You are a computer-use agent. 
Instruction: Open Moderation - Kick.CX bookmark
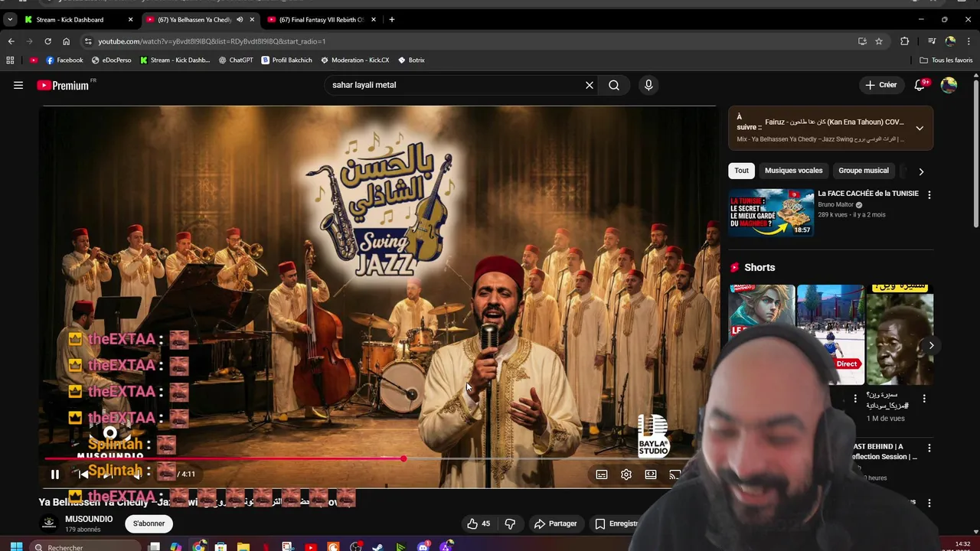point(355,60)
